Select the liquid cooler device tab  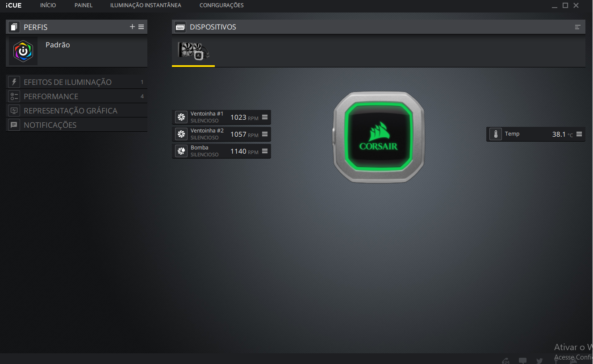[193, 51]
